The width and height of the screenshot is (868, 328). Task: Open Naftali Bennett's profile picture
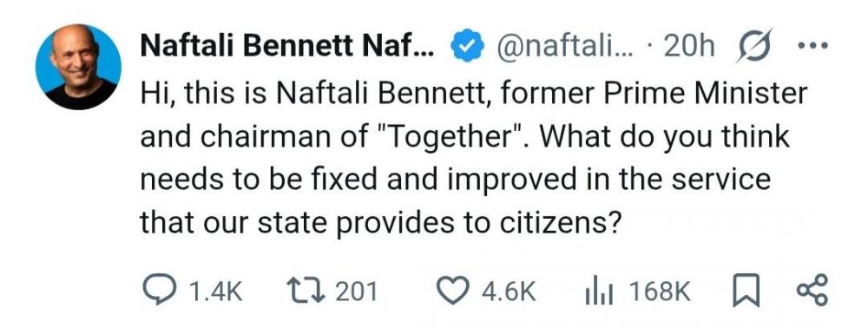point(78,67)
